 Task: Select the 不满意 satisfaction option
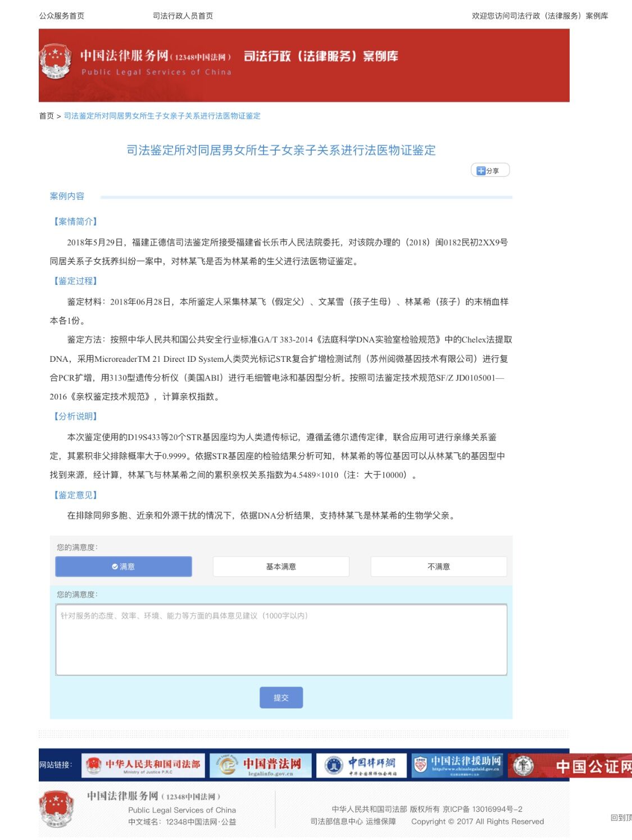click(438, 566)
